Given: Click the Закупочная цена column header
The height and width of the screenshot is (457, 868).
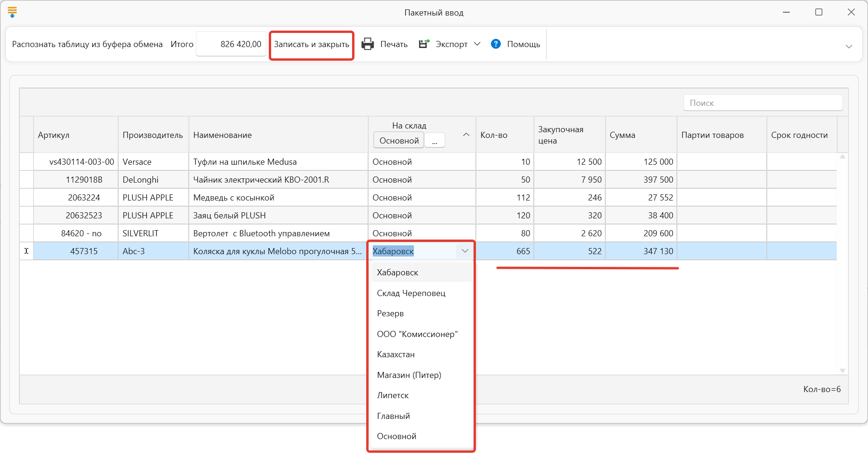Looking at the screenshot, I should click(x=570, y=135).
